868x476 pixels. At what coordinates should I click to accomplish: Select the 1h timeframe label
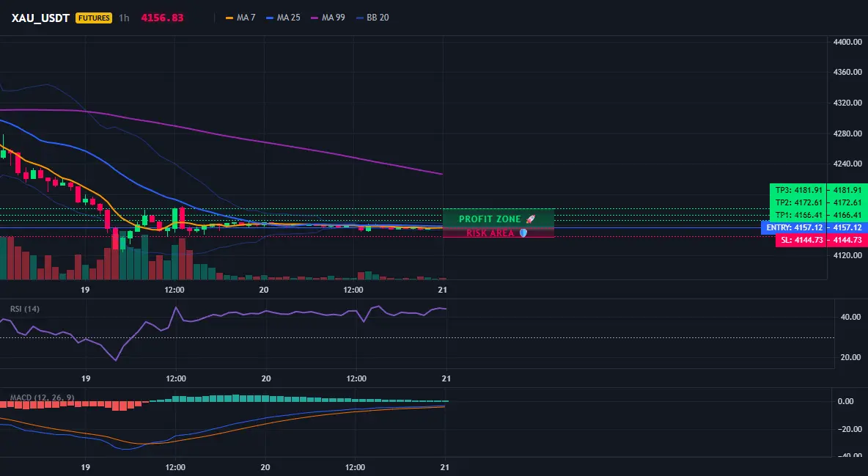(x=124, y=18)
